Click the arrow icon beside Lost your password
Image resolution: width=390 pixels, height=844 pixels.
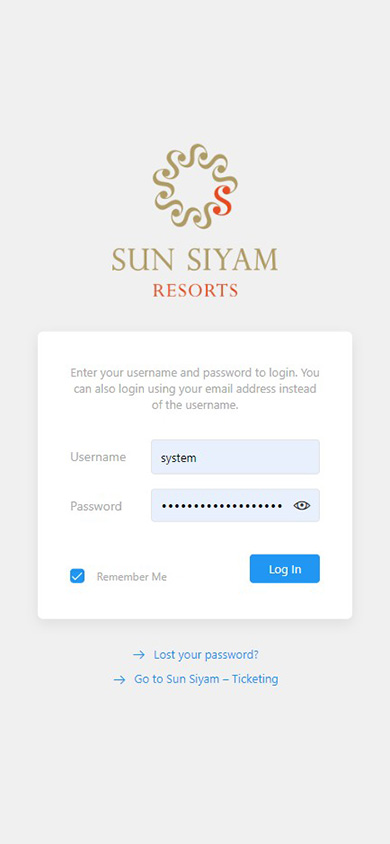tap(139, 655)
